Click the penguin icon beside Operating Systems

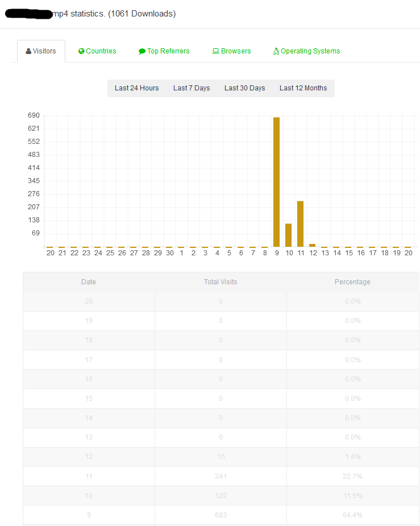[276, 51]
